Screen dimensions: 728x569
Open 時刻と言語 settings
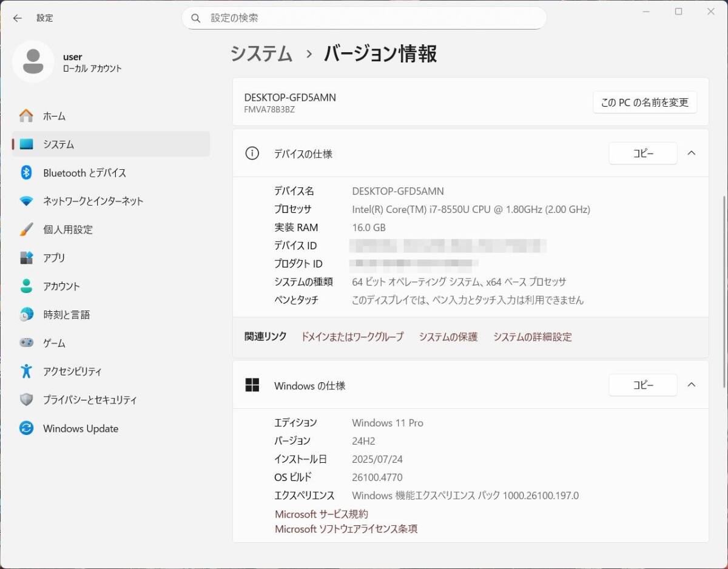tap(111, 315)
